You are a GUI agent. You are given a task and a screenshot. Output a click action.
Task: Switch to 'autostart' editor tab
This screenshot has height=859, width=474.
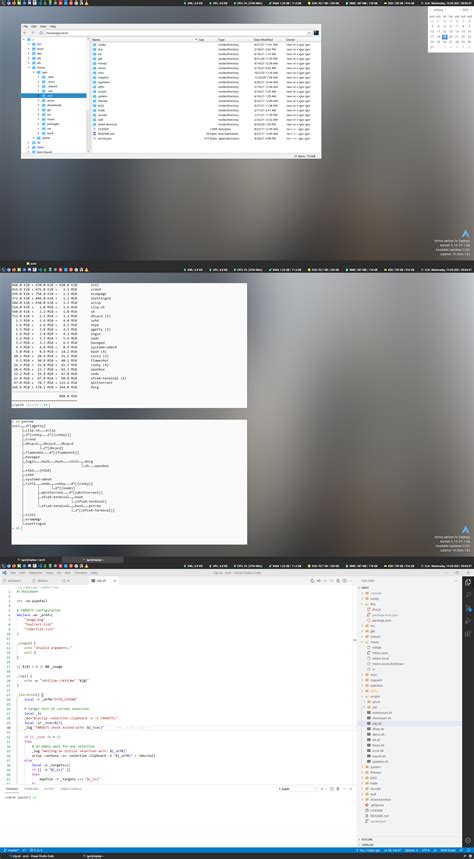click(14, 581)
